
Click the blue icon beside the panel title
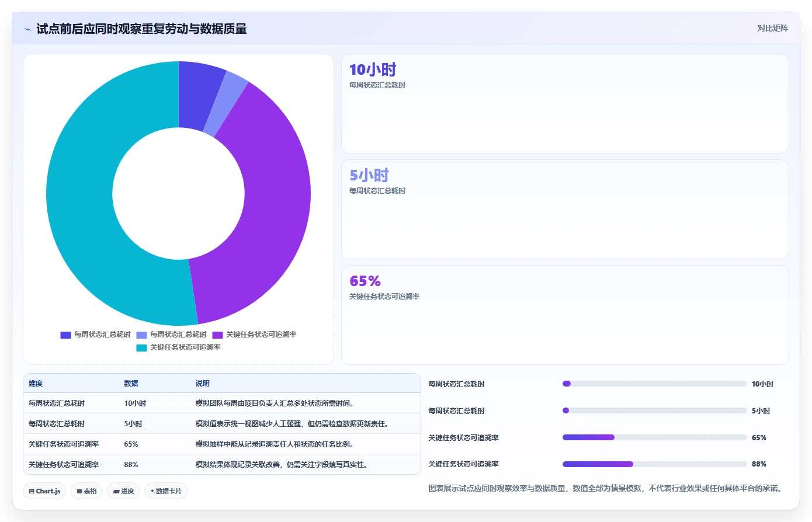coord(27,29)
